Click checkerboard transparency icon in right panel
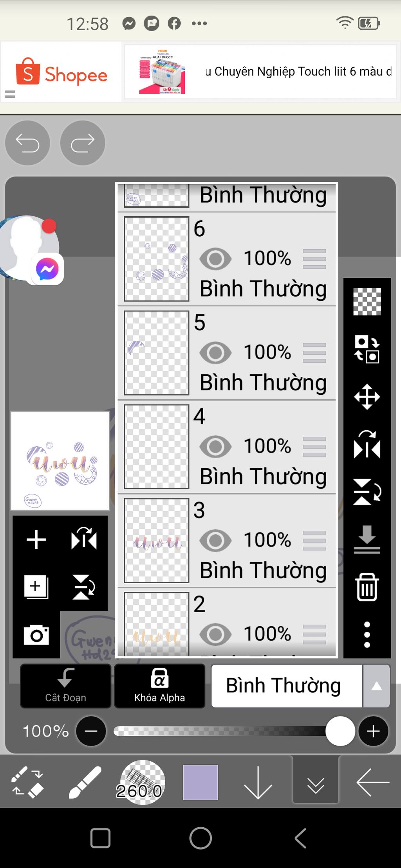 point(367,302)
